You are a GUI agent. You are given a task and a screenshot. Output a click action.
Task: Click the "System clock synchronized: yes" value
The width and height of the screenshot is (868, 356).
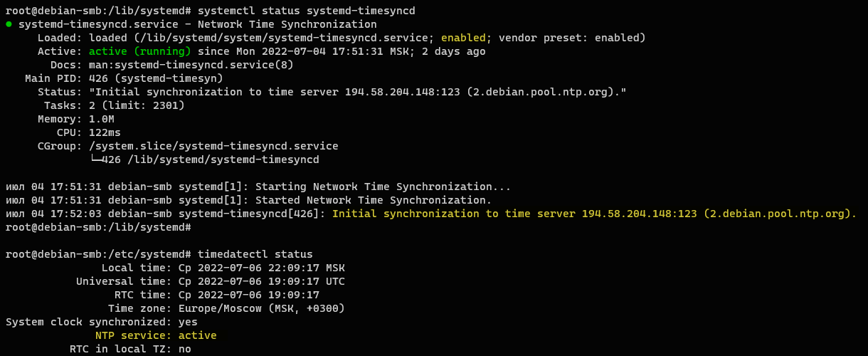188,322
